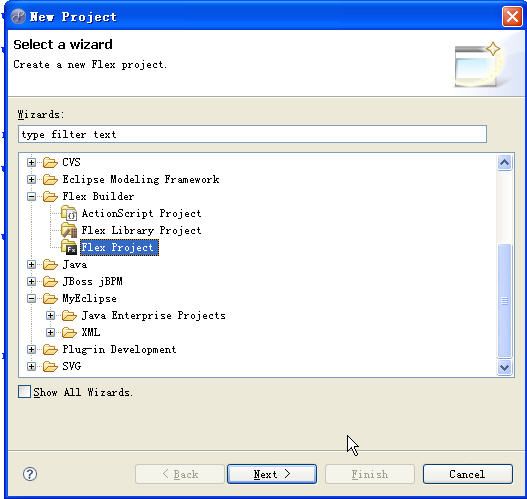Select the Flex Builder label
This screenshot has width=527, height=499.
98,197
